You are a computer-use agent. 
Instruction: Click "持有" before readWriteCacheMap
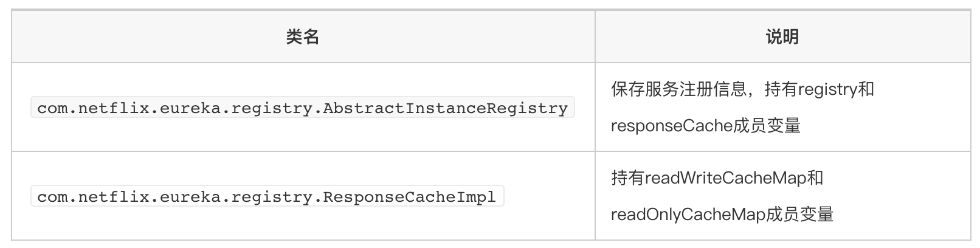627,178
